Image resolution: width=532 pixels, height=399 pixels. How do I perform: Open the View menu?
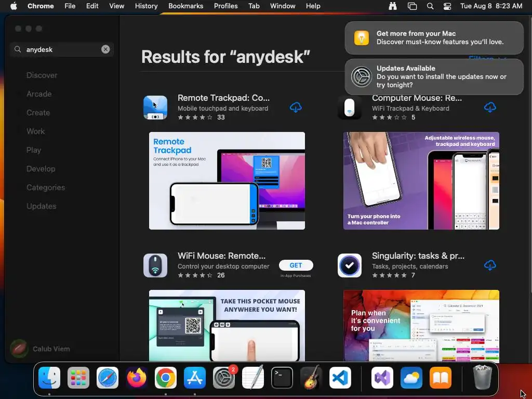point(116,6)
